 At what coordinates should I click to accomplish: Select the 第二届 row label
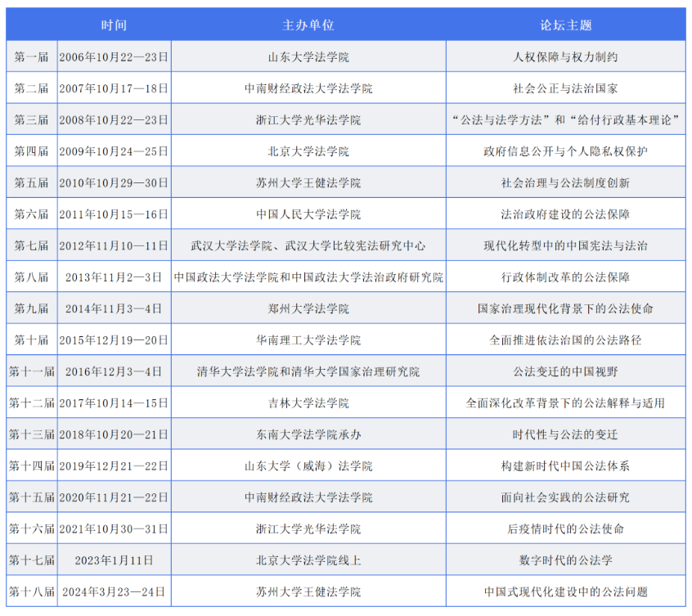[31, 88]
